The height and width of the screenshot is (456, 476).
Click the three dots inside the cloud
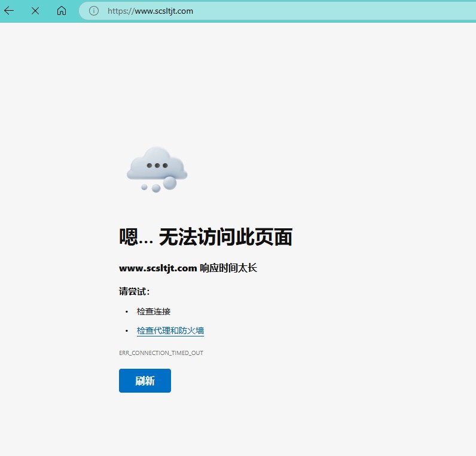click(x=157, y=166)
